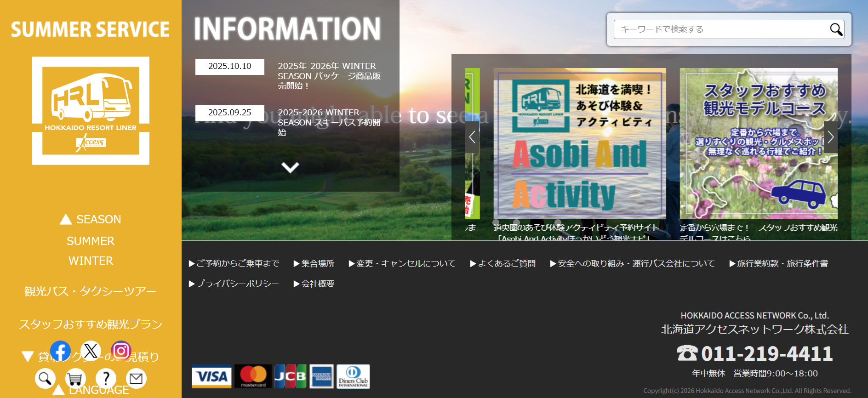Viewport: 868px width, 398px height.
Task: Open the よくあるご質問 FAQ link
Action: [503, 264]
